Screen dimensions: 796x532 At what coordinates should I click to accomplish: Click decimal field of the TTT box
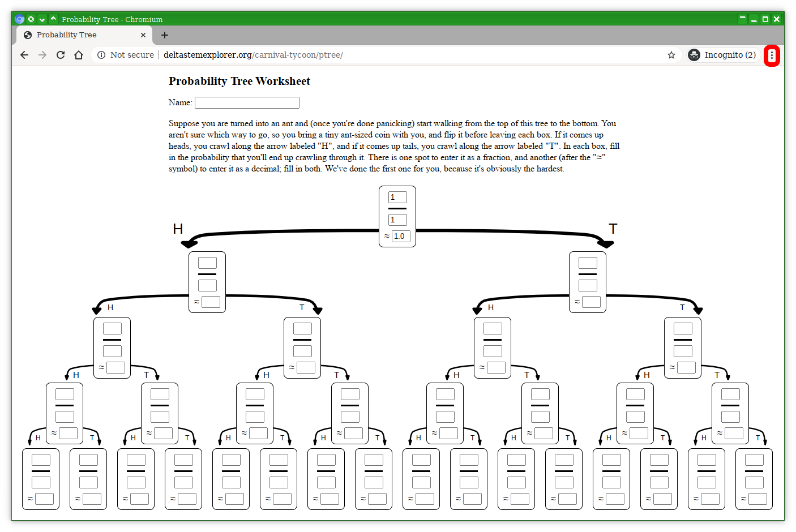[x=734, y=433]
